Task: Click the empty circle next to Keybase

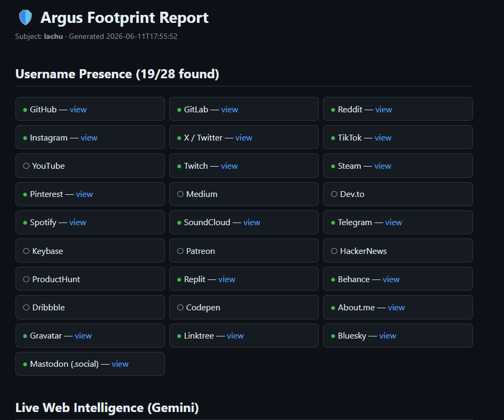Action: pyautogui.click(x=27, y=251)
